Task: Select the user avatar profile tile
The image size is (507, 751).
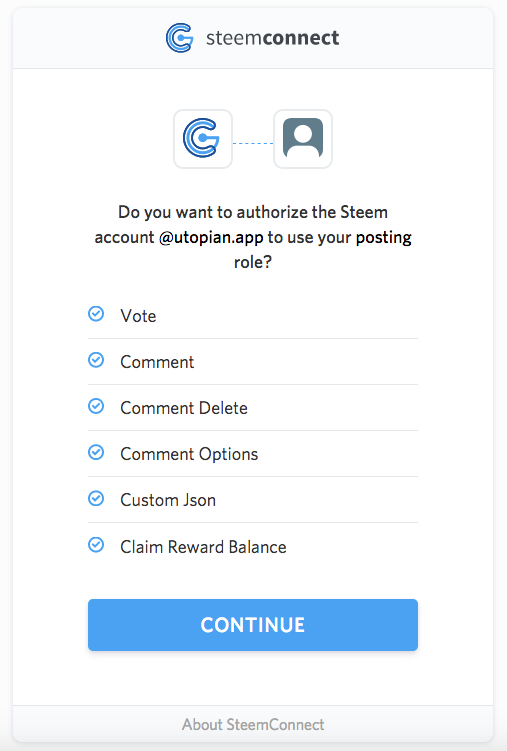Action: [303, 139]
